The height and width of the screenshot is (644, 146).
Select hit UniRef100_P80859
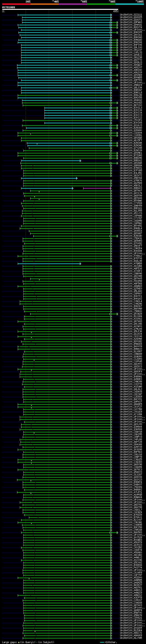(x=131, y=281)
